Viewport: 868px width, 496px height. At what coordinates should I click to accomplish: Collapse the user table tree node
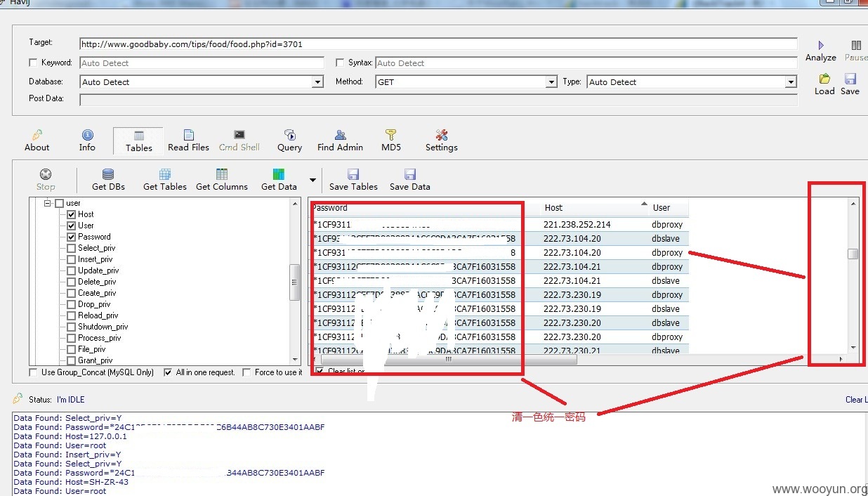pos(48,203)
